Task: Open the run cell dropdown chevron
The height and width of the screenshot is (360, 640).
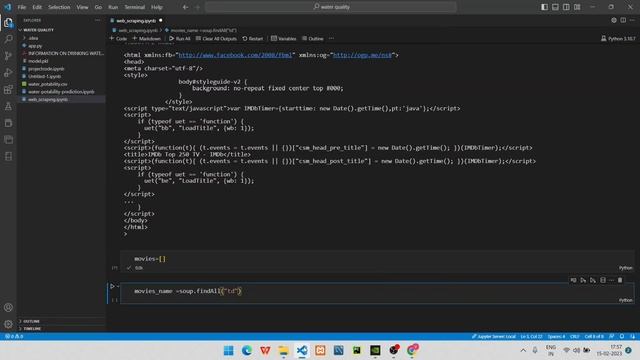Action: (118, 286)
